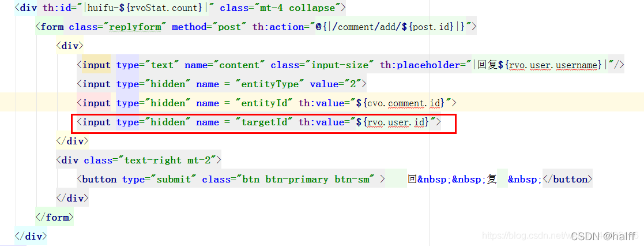Screen dimensions: 644x246
Task: Select the "replyform" class value
Action: tap(135, 27)
